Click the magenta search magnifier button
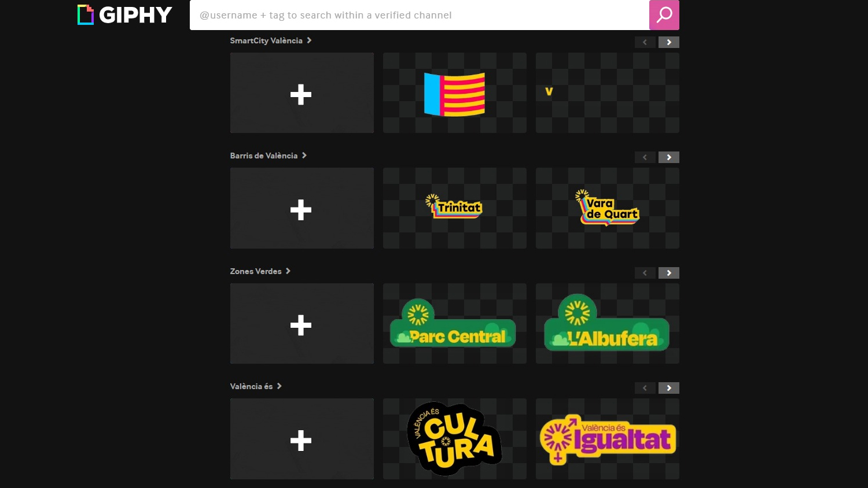Image resolution: width=868 pixels, height=488 pixels. [664, 15]
